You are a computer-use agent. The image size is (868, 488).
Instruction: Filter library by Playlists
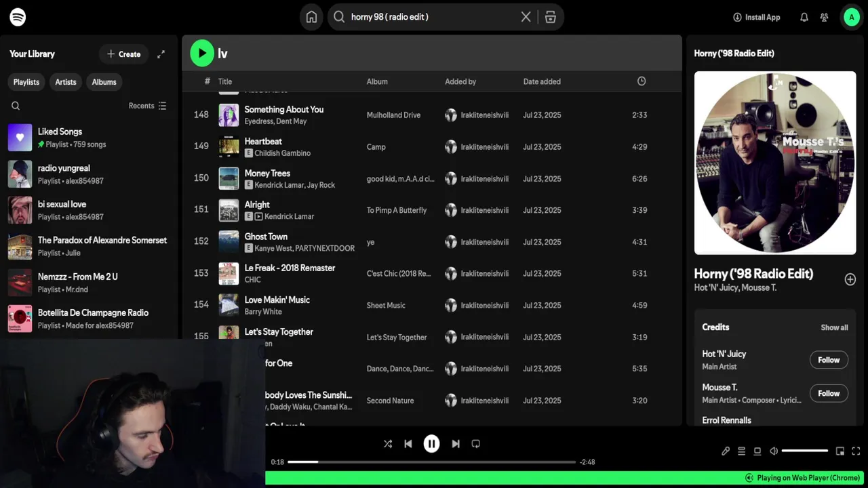26,82
